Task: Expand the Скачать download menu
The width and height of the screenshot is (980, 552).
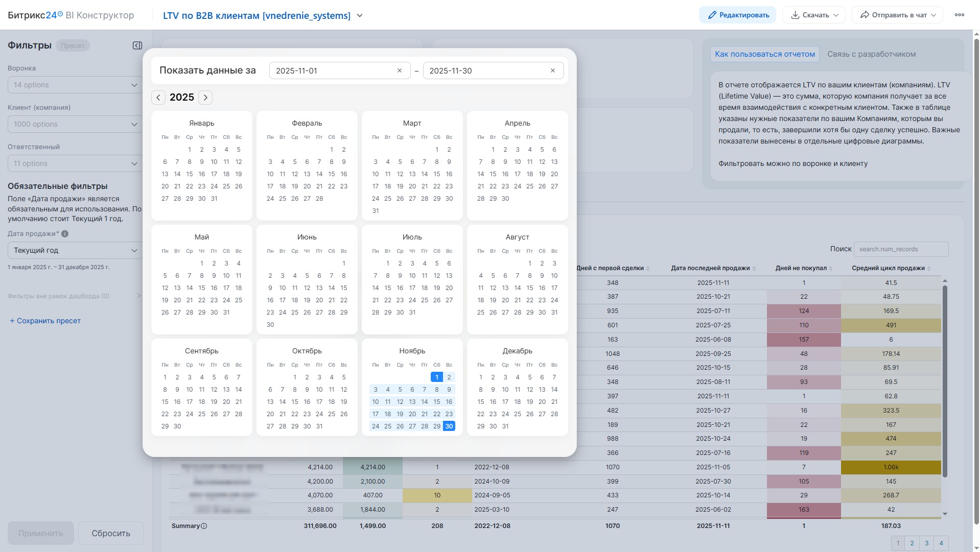Action: 814,15
